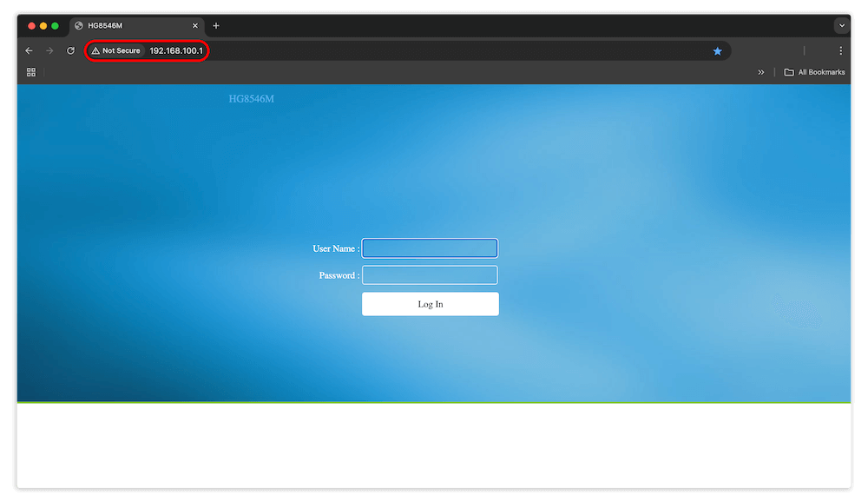This screenshot has width=868, height=502.
Task: Click the Log In button
Action: (x=431, y=304)
